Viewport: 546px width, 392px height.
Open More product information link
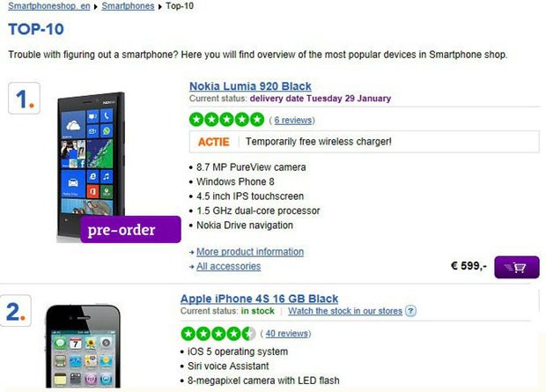point(250,252)
